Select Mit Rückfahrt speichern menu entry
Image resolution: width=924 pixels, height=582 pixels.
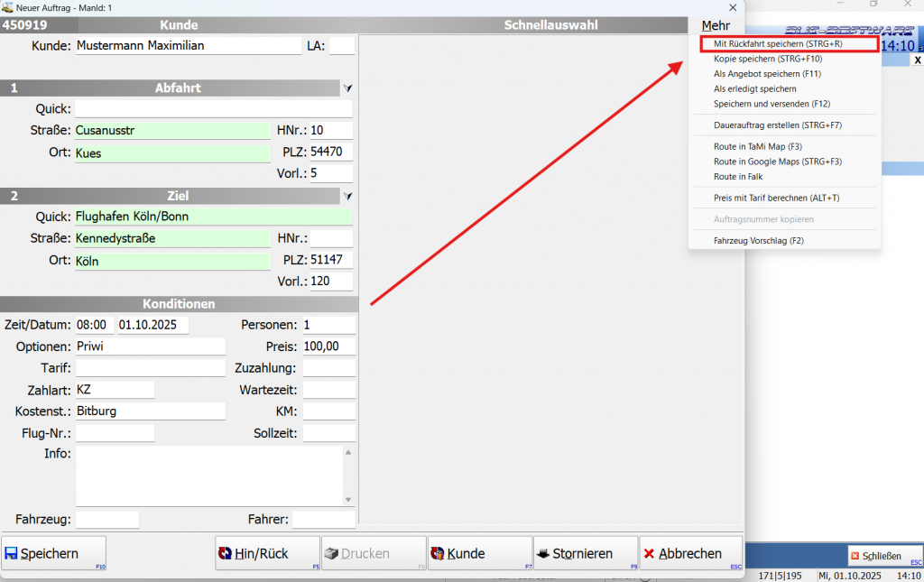tap(777, 43)
